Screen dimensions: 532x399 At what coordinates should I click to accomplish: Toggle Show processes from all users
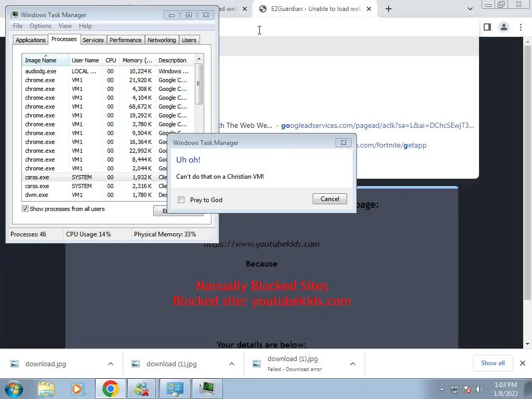point(25,209)
